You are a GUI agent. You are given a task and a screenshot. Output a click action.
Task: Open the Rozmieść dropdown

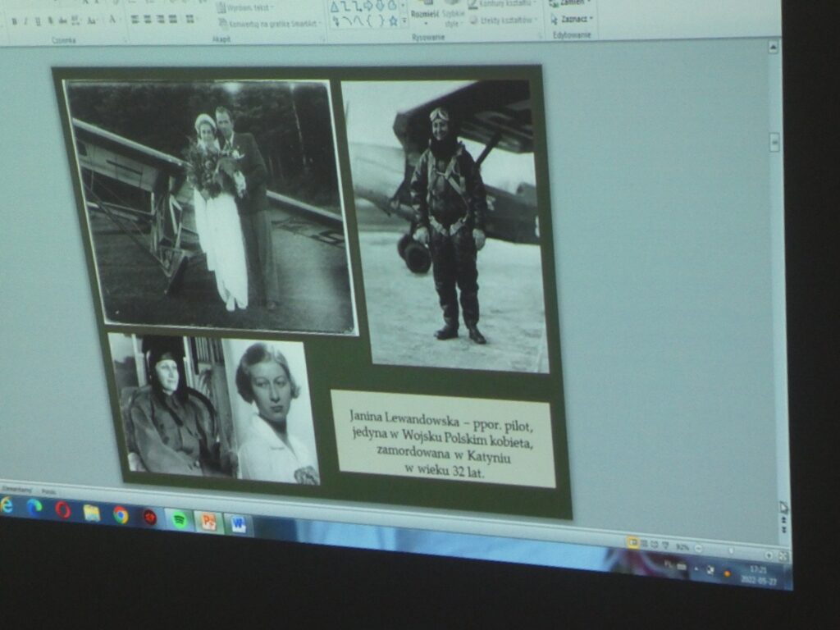pos(424,16)
